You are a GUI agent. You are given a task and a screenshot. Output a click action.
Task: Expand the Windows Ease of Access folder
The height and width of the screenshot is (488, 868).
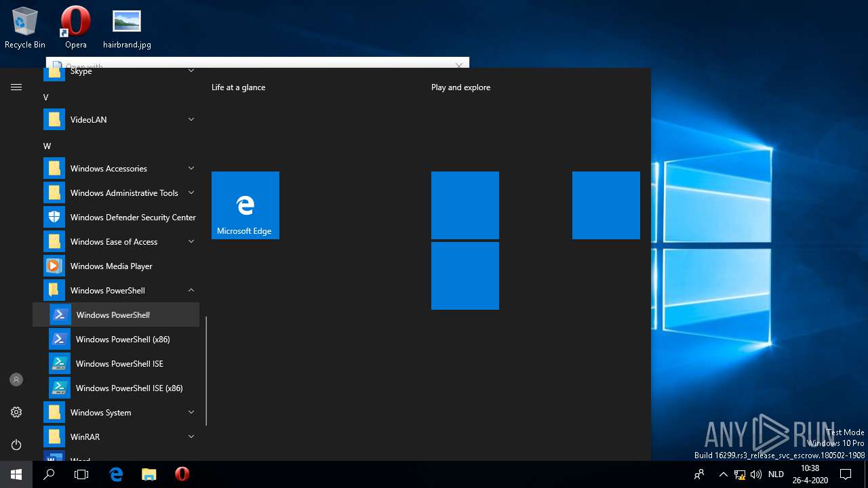tap(116, 242)
